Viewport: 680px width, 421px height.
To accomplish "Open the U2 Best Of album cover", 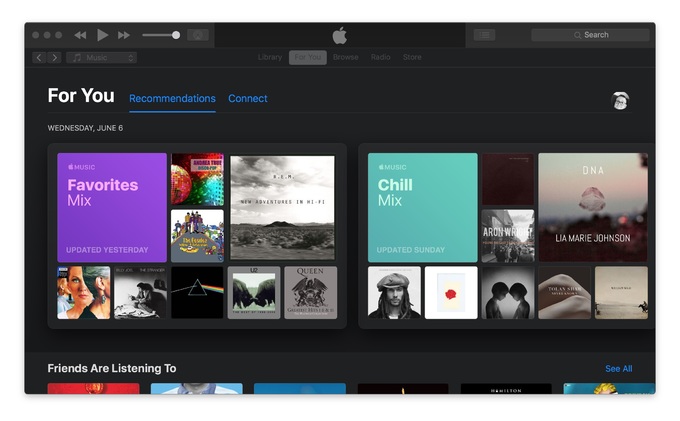I will point(254,293).
